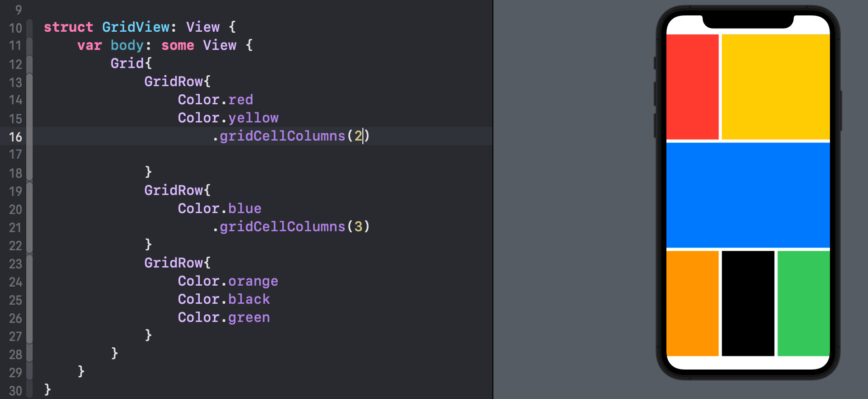Click line number 16 in the gutter
The width and height of the screenshot is (868, 399).
tap(15, 137)
